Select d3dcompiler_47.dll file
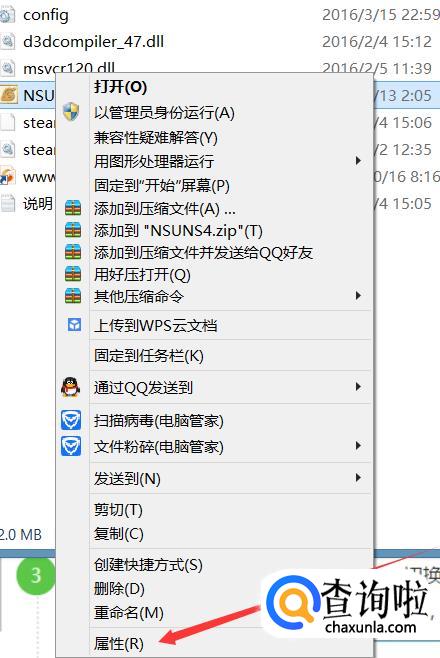This screenshot has width=440, height=658. [x=94, y=42]
